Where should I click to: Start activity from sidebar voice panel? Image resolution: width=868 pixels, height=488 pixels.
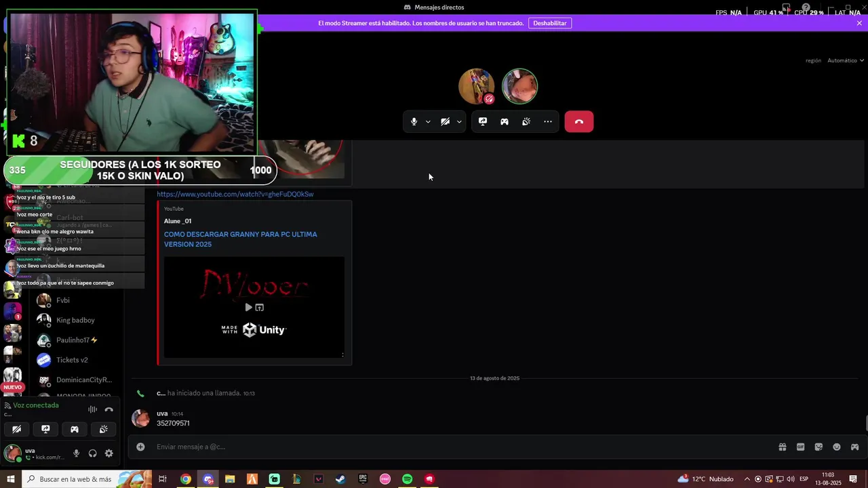[75, 429]
